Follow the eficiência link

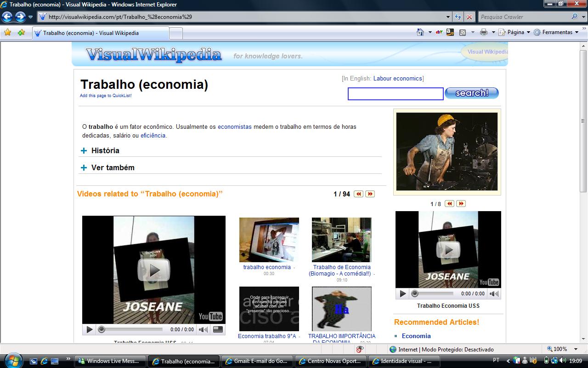153,136
